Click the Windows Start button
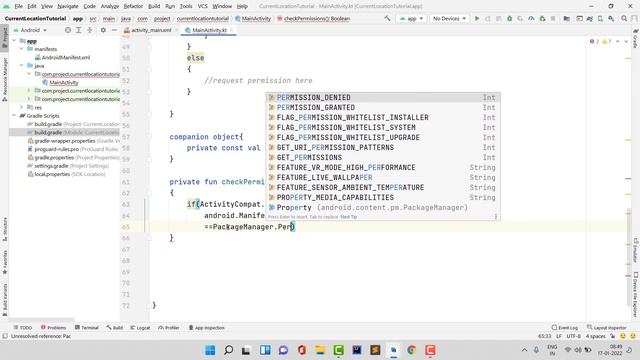Image resolution: width=640 pixels, height=360 pixels. 210,350
